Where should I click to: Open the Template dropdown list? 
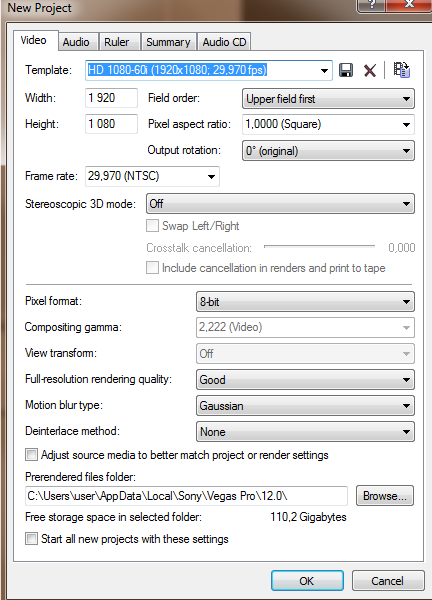coord(324,71)
